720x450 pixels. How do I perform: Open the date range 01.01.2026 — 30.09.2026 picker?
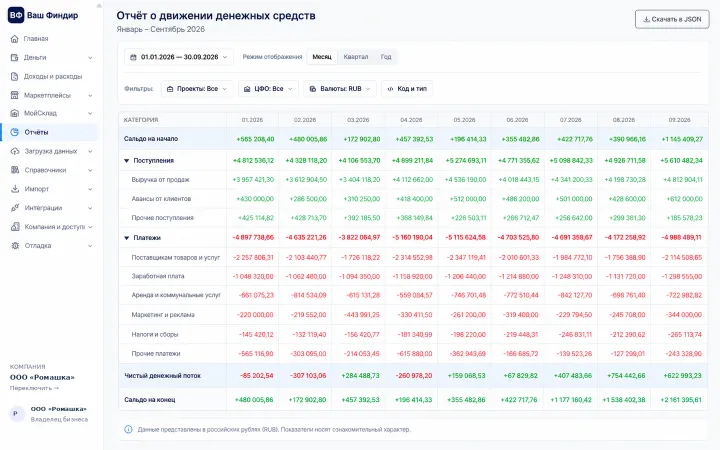[x=179, y=57]
